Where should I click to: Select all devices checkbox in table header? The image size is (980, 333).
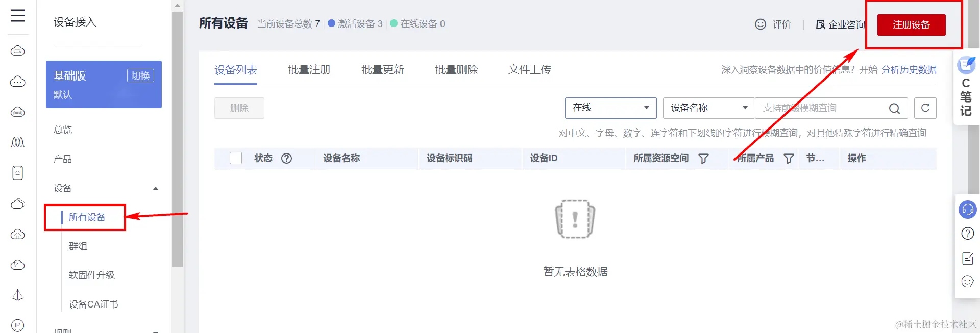point(236,159)
